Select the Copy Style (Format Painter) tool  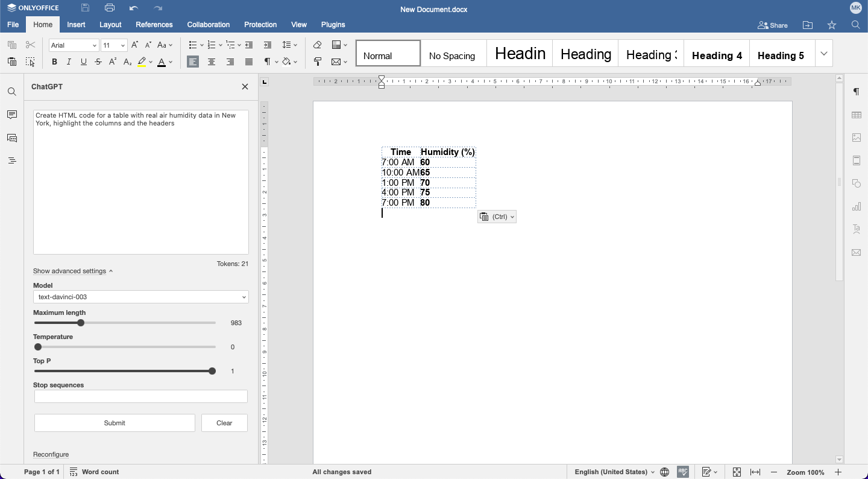pyautogui.click(x=318, y=62)
